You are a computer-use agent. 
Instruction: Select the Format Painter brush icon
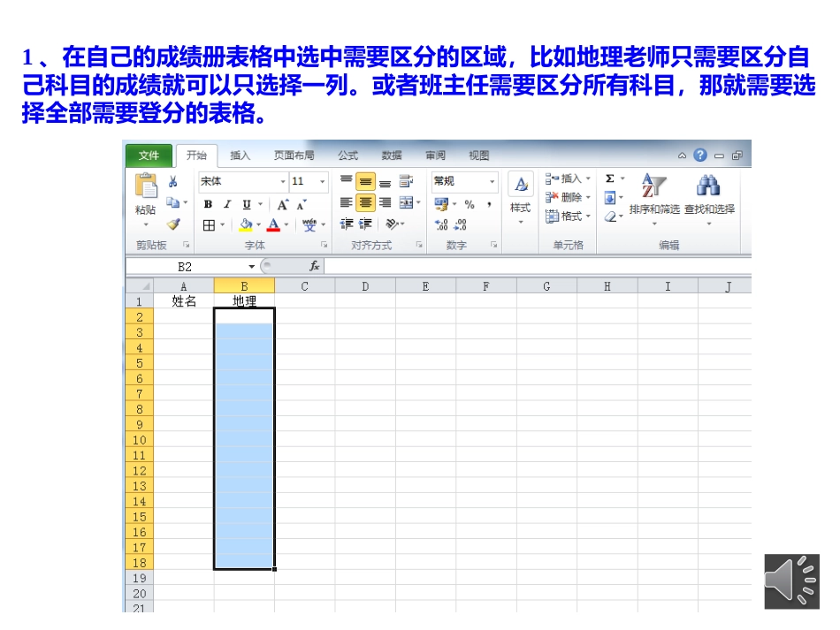coord(173,224)
